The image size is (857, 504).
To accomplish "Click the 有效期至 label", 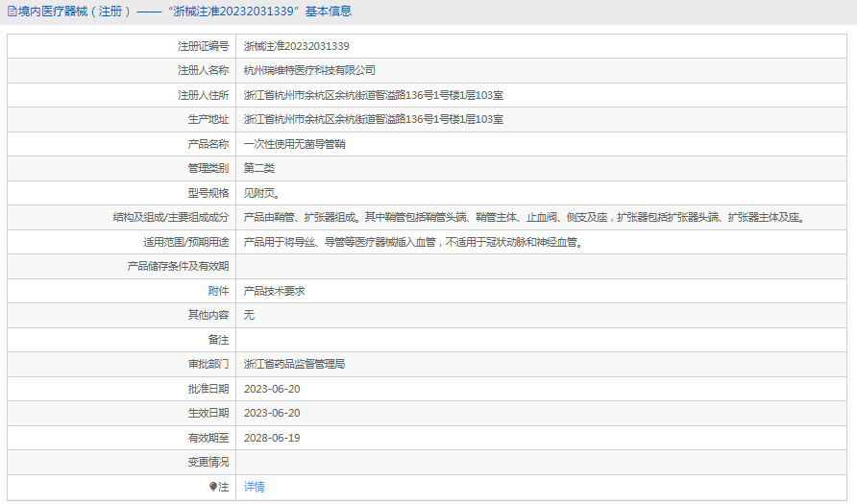I will point(208,438).
